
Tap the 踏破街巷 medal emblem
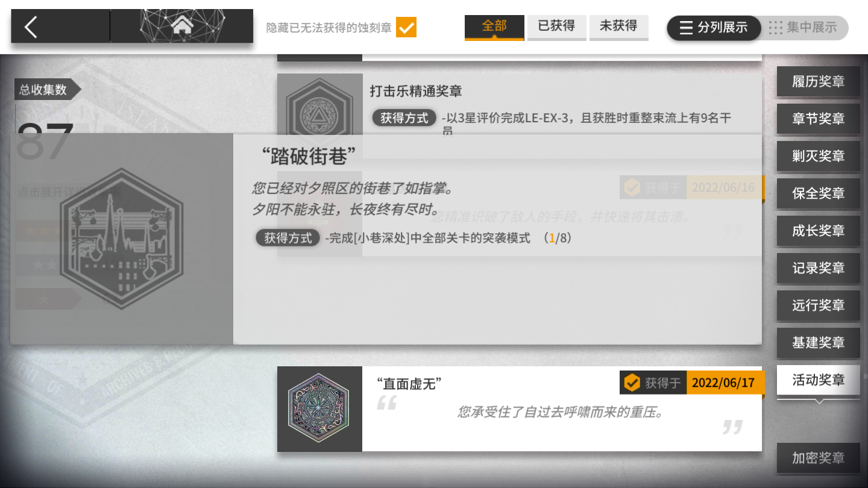tap(121, 239)
